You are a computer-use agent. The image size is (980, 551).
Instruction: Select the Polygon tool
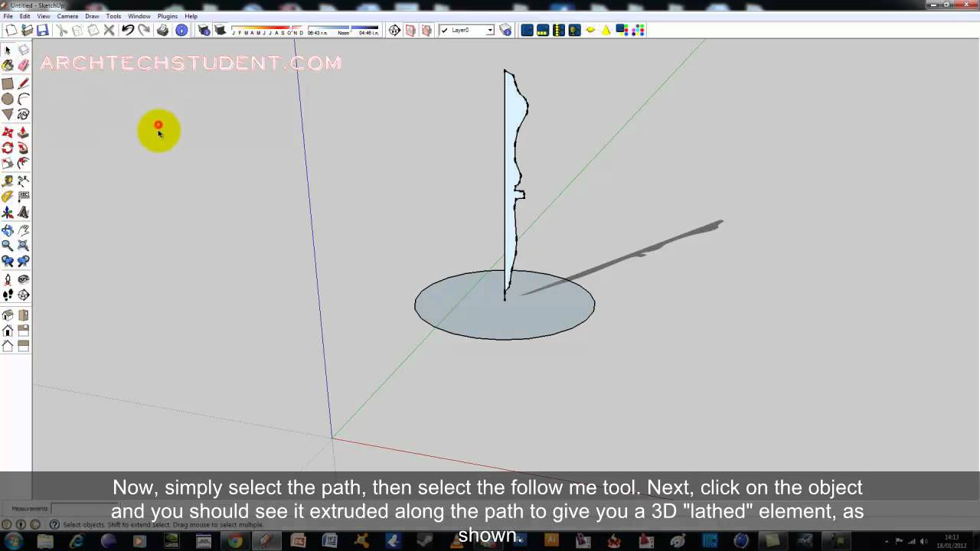click(x=8, y=115)
